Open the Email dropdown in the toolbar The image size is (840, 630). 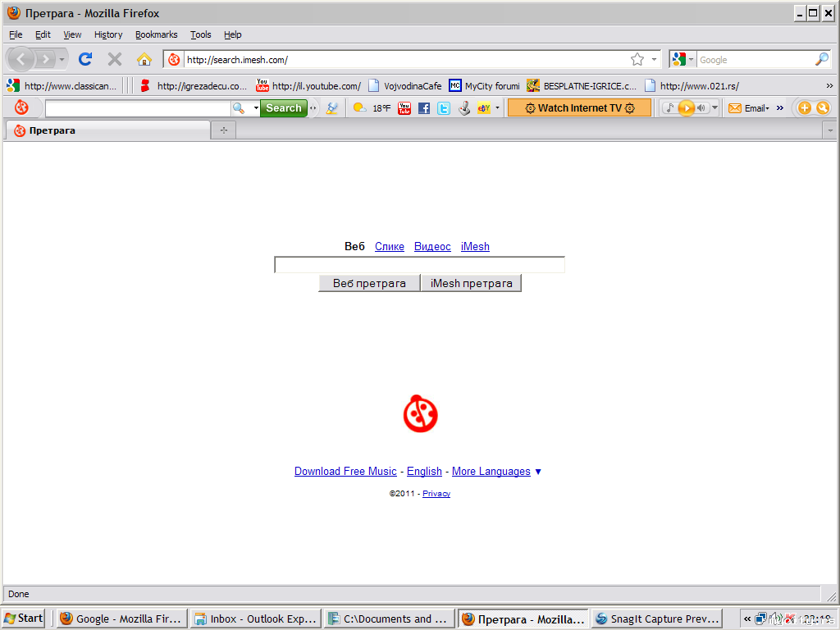pyautogui.click(x=750, y=108)
